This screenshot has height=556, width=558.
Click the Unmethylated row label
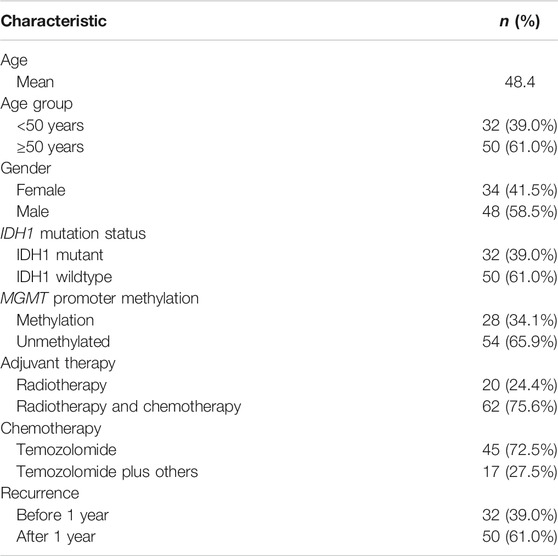click(x=63, y=342)
